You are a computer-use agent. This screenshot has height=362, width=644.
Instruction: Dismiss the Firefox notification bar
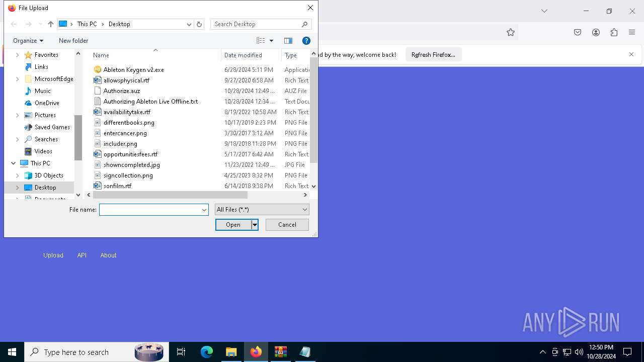click(x=631, y=54)
